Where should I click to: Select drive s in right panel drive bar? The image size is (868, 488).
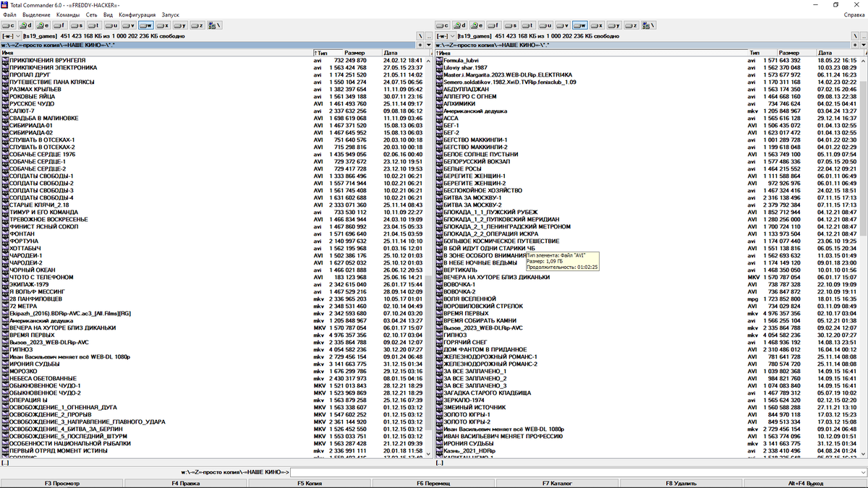[511, 25]
